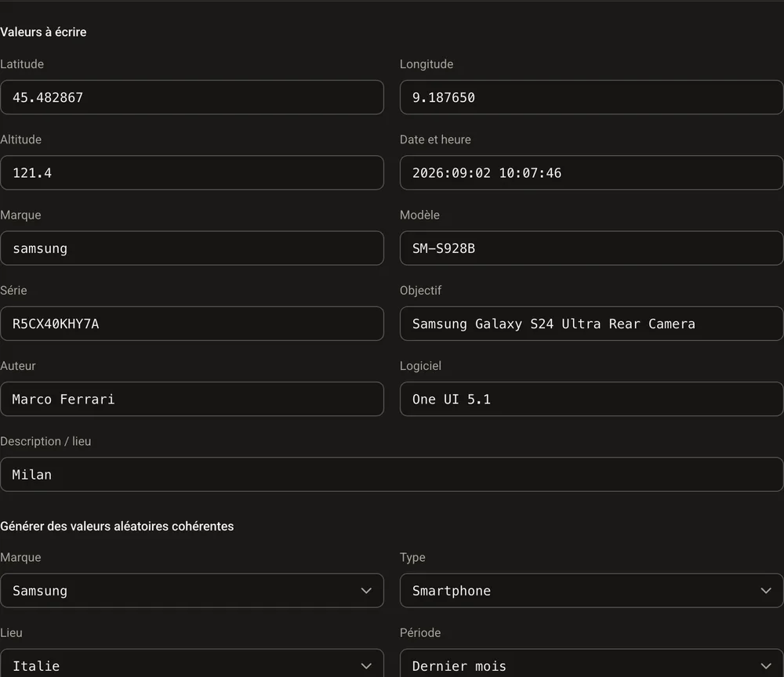Screen dimensions: 784x677
Task: Click the 'Longitude' label
Action: [x=426, y=64]
